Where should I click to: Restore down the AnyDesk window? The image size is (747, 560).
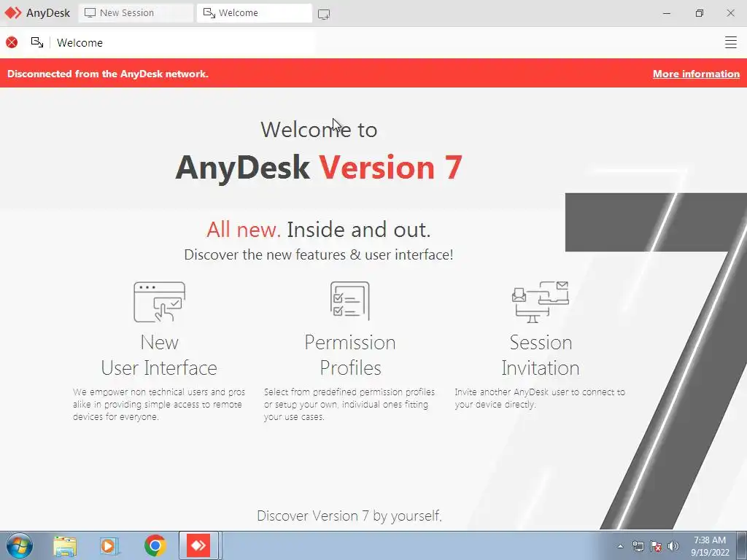coord(699,13)
